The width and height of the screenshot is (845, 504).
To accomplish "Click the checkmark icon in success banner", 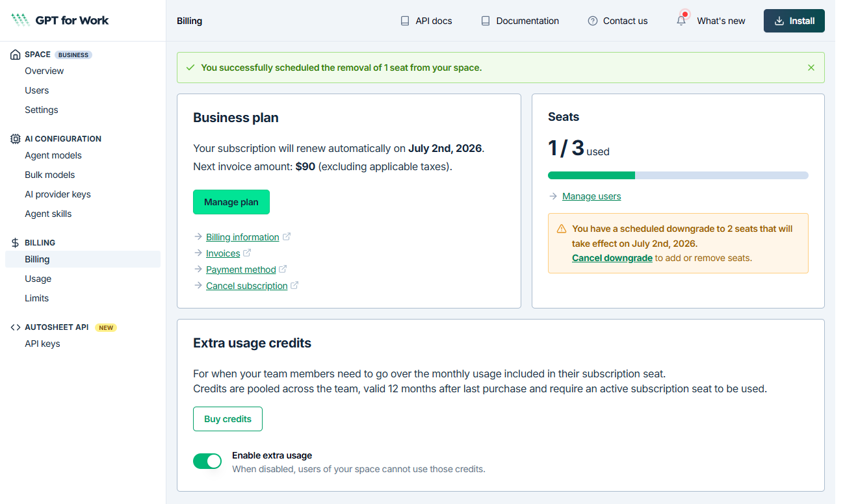I will pos(190,68).
